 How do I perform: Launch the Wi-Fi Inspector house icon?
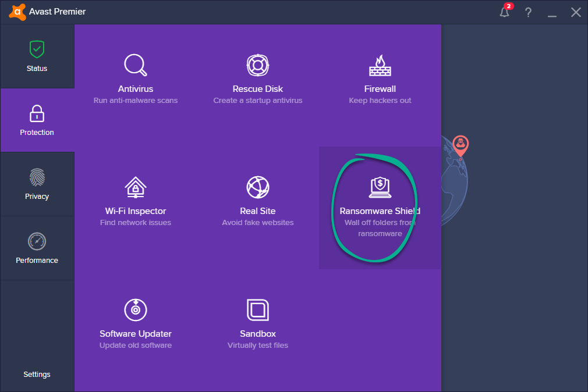pyautogui.click(x=135, y=187)
